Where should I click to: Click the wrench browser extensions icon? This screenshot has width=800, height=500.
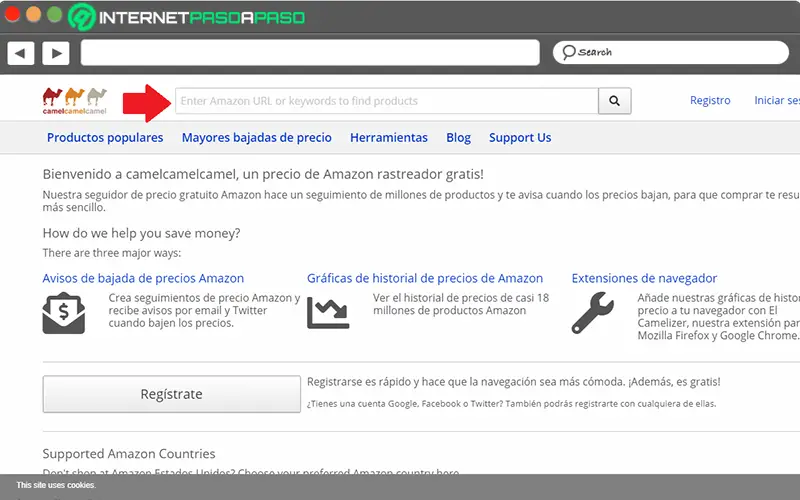[x=592, y=313]
